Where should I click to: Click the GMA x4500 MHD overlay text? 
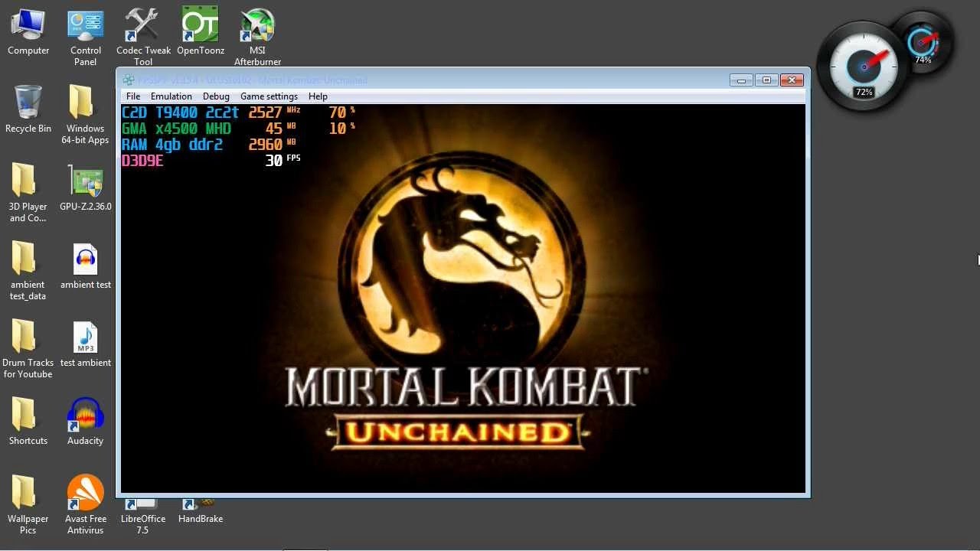[x=176, y=129]
